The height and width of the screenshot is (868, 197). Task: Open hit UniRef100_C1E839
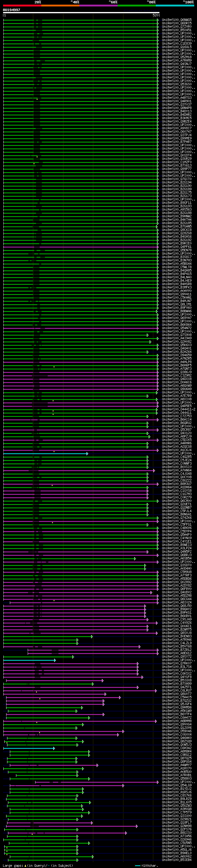click(177, 43)
